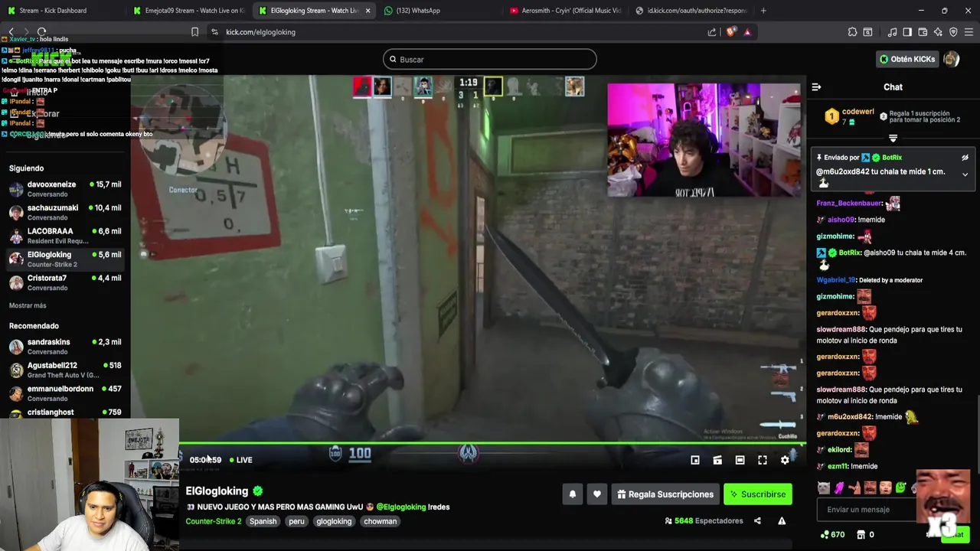980x551 pixels.
Task: Jump to the LIVE indicator on player
Action: click(x=240, y=460)
